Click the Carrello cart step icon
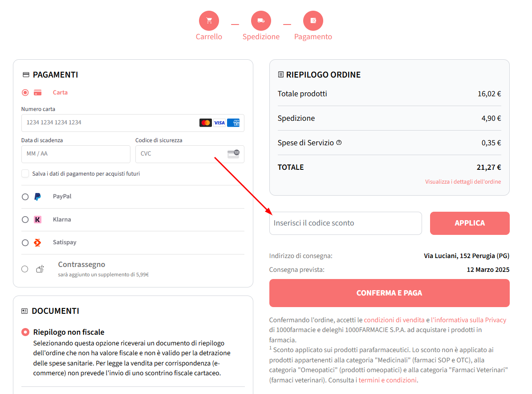Image resolution: width=532 pixels, height=394 pixels. (209, 21)
